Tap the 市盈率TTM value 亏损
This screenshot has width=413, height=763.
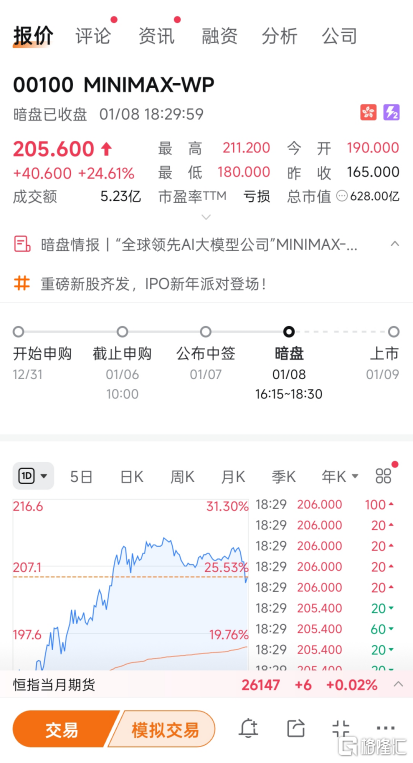coord(257,196)
